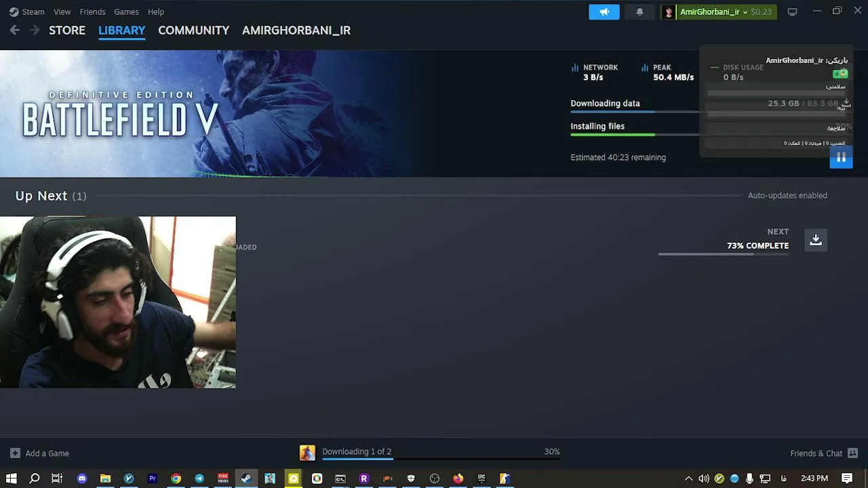The width and height of the screenshot is (868, 488).
Task: Open Telegram from the taskbar
Action: click(199, 479)
